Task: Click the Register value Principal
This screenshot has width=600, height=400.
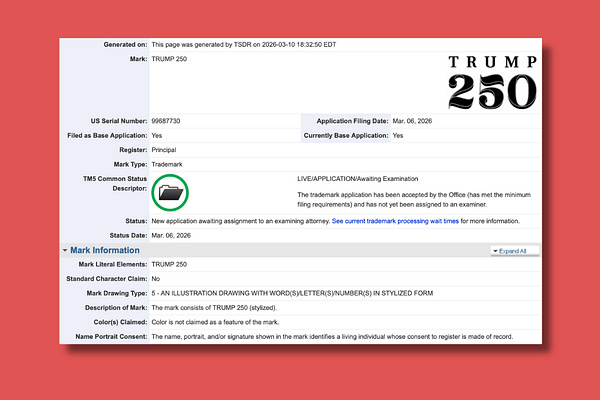Action: point(164,150)
